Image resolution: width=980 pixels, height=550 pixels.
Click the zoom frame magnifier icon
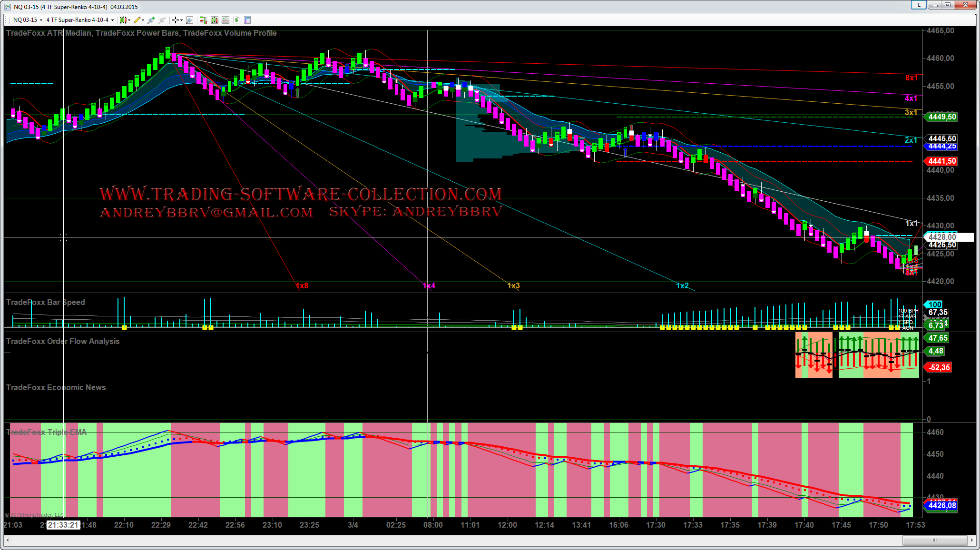(189, 20)
